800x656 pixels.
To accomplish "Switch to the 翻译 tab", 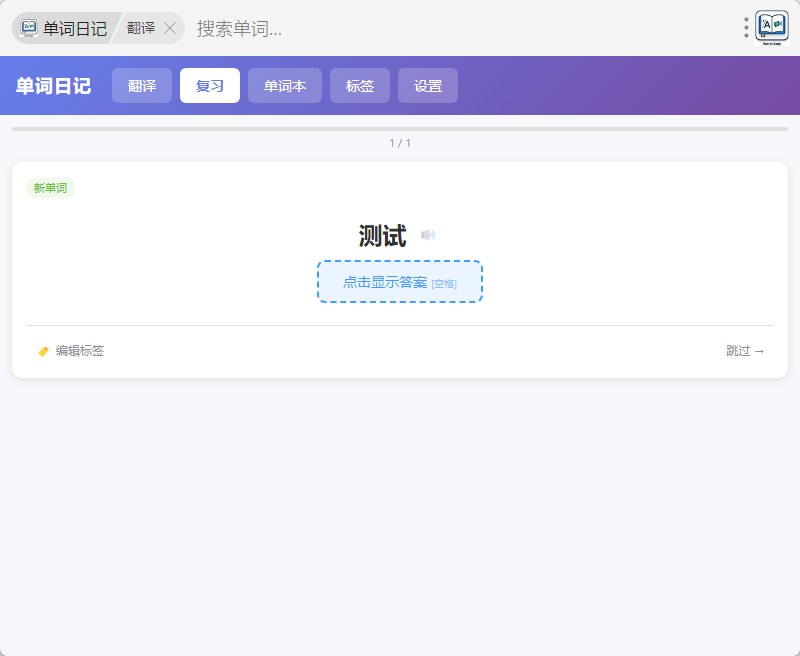I will coord(142,86).
